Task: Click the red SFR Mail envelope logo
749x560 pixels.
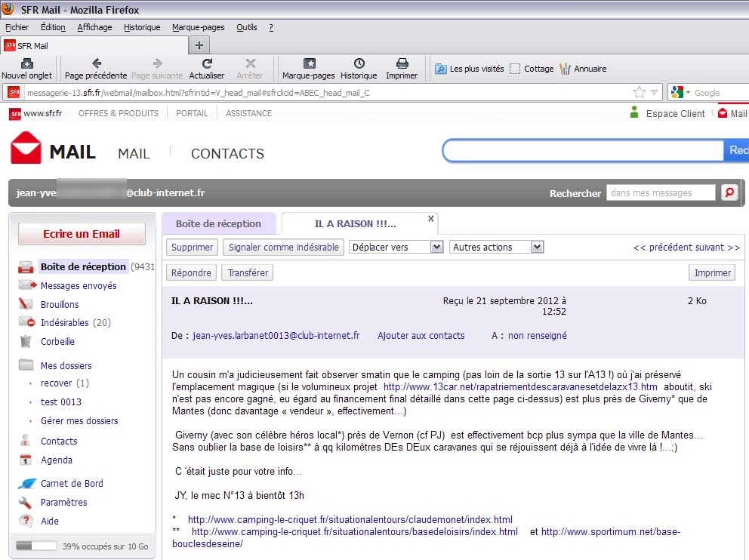Action: (x=26, y=147)
